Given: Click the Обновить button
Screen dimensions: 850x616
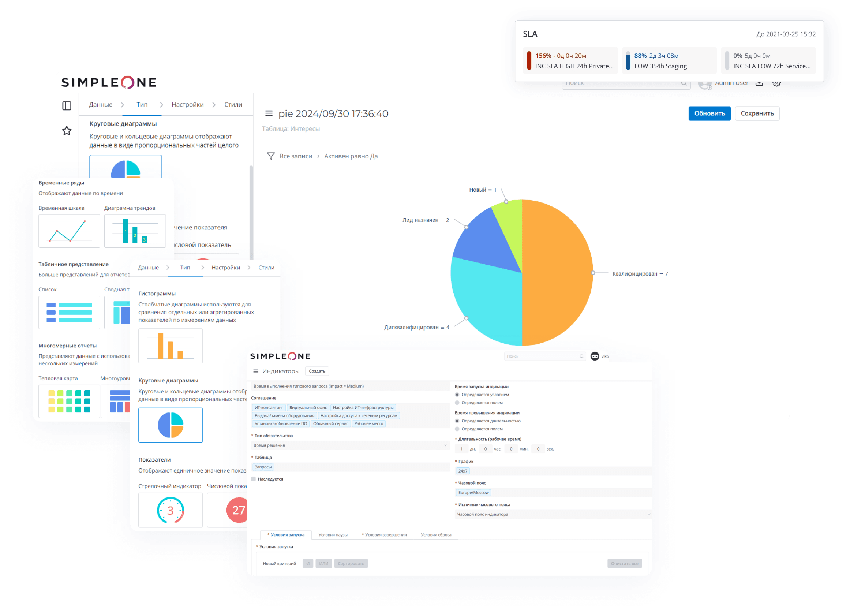Looking at the screenshot, I should click(x=709, y=113).
